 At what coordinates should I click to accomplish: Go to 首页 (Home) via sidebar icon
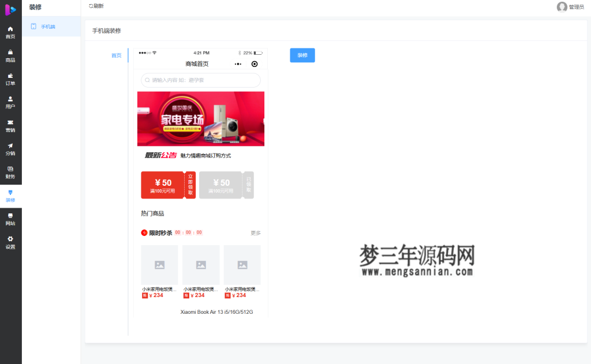[x=10, y=32]
